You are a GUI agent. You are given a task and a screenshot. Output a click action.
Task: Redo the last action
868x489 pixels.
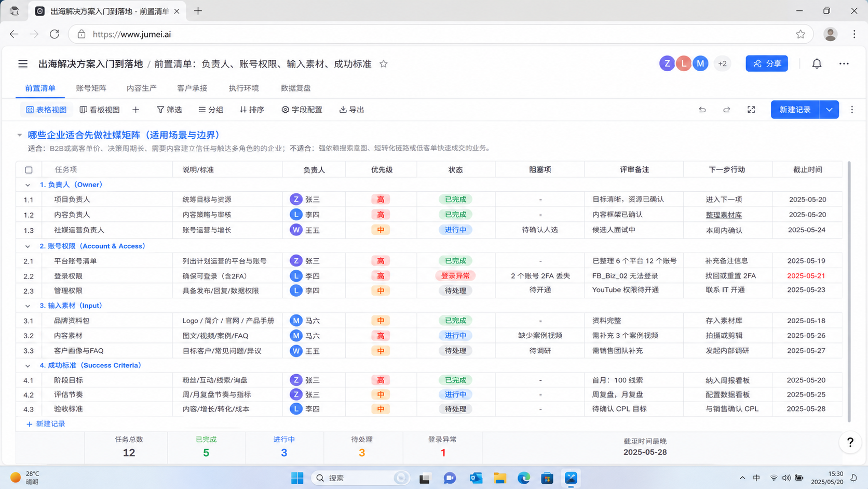pyautogui.click(x=727, y=110)
